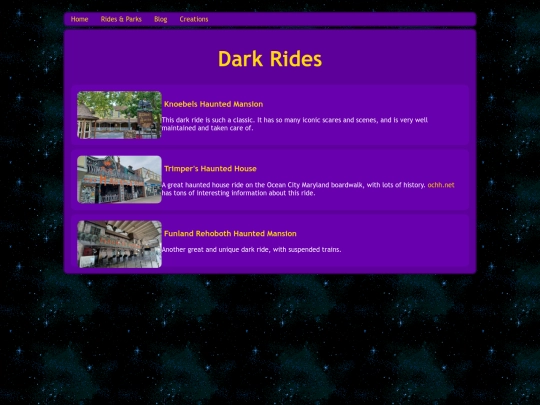Open the Blog page
This screenshot has width=540, height=405.
(x=160, y=19)
